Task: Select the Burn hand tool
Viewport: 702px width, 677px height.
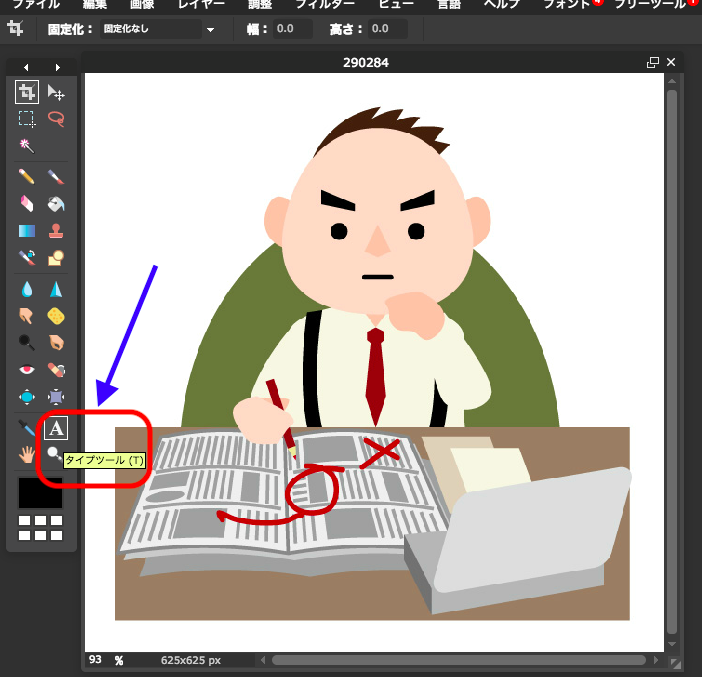Action: pyautogui.click(x=56, y=343)
